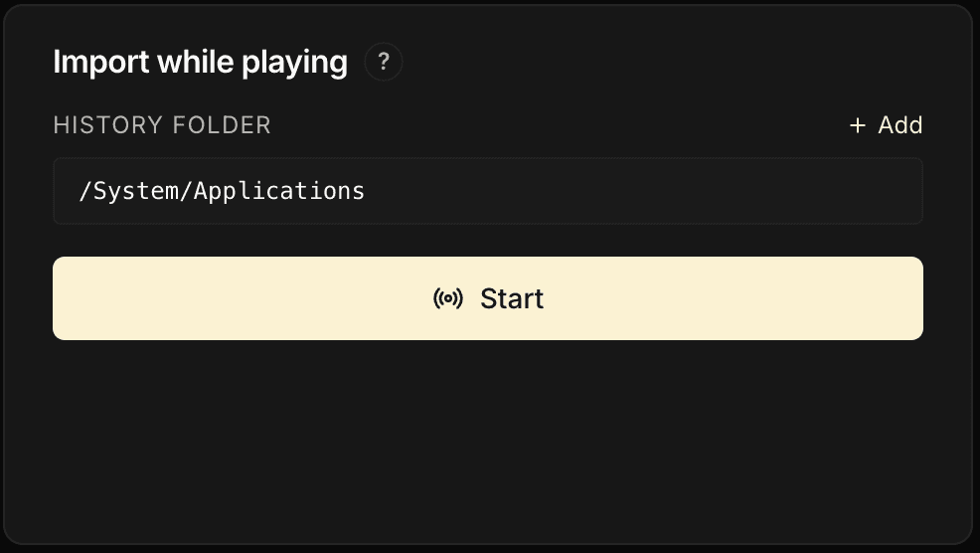Screen dimensions: 980x553
Task: Click the Add text link at right
Action: (x=900, y=126)
